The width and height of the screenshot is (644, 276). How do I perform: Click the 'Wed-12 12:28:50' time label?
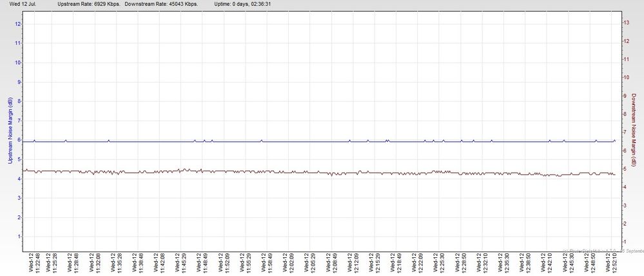(x=460, y=263)
